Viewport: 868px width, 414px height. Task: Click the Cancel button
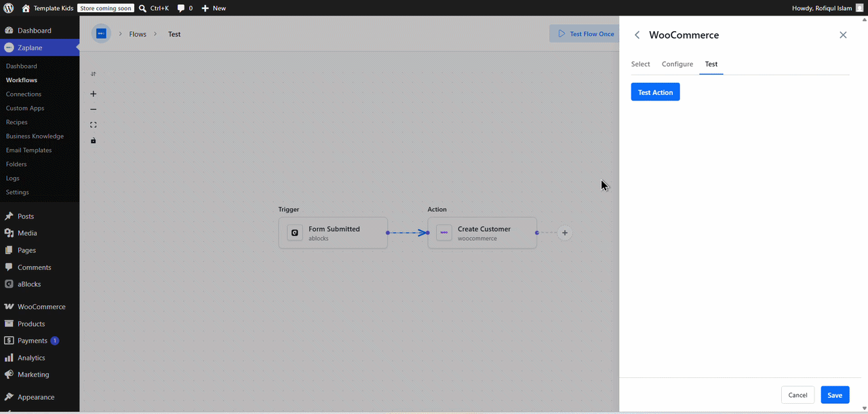[x=797, y=395]
